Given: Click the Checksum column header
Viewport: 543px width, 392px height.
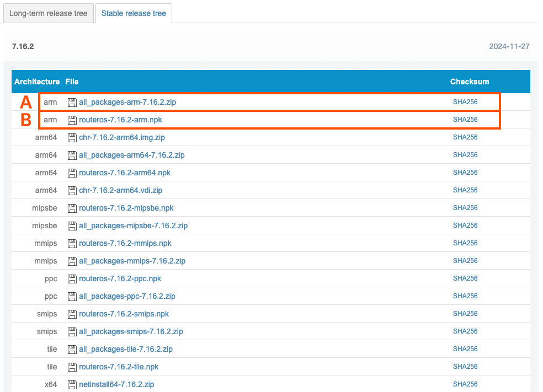Looking at the screenshot, I should click(x=470, y=82).
